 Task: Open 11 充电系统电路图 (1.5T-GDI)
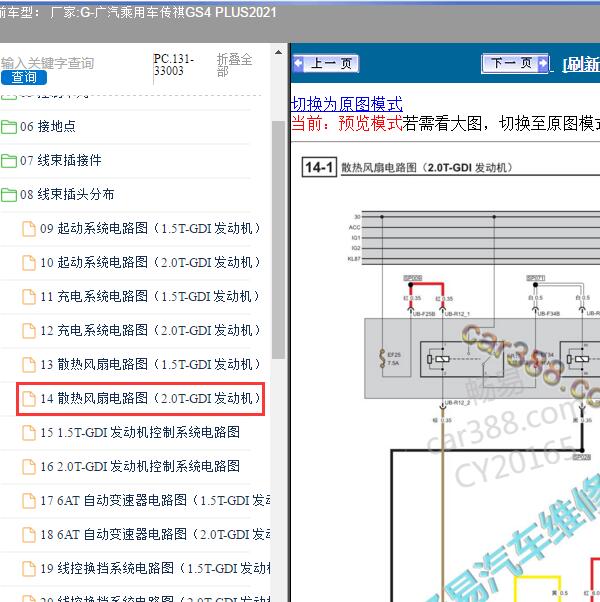click(150, 296)
